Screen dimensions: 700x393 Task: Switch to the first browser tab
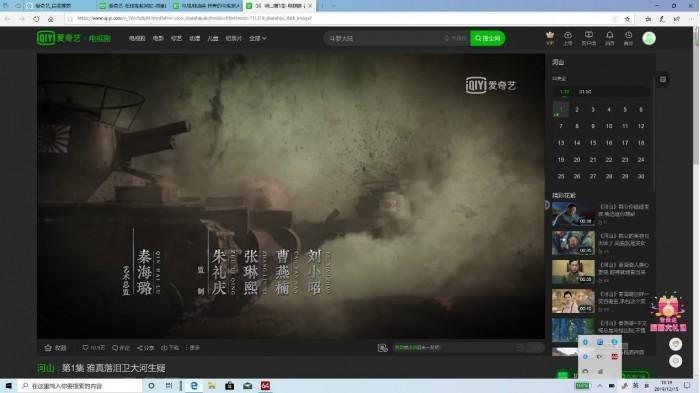(x=59, y=6)
